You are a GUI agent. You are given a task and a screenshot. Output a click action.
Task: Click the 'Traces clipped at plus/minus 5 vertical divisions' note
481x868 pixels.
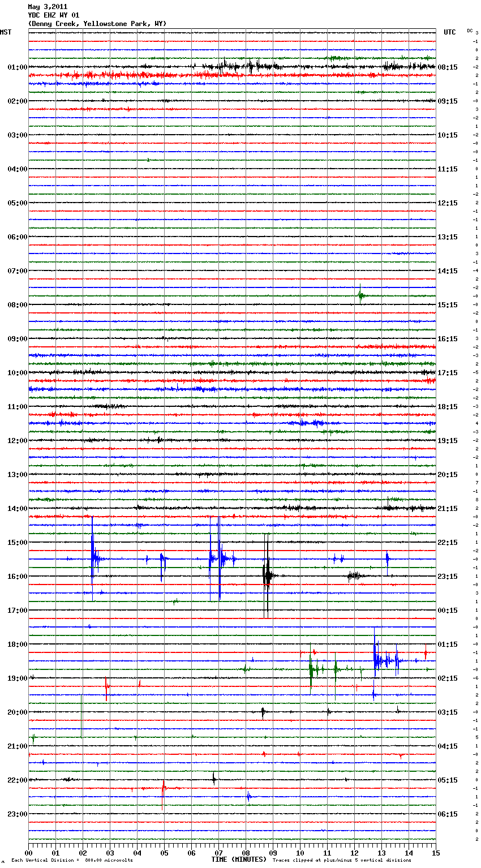point(342,861)
